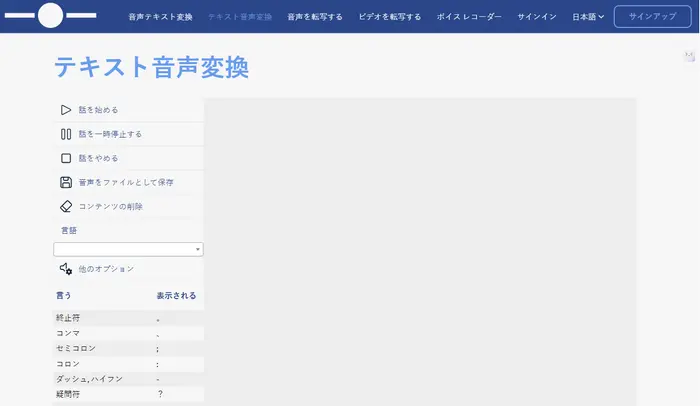Image resolution: width=700 pixels, height=406 pixels.
Task: Open 他のオプション settings
Action: pyautogui.click(x=106, y=269)
